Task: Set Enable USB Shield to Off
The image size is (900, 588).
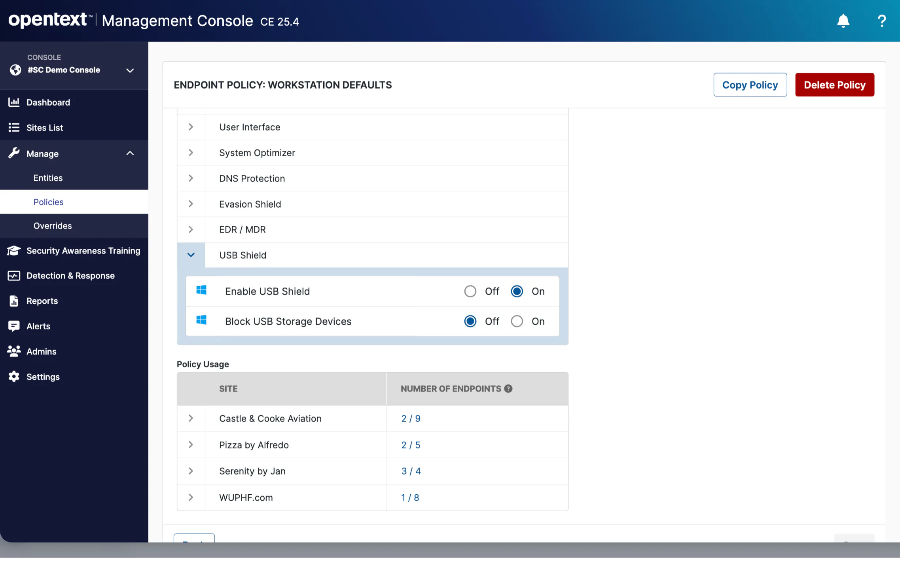Action: point(470,291)
